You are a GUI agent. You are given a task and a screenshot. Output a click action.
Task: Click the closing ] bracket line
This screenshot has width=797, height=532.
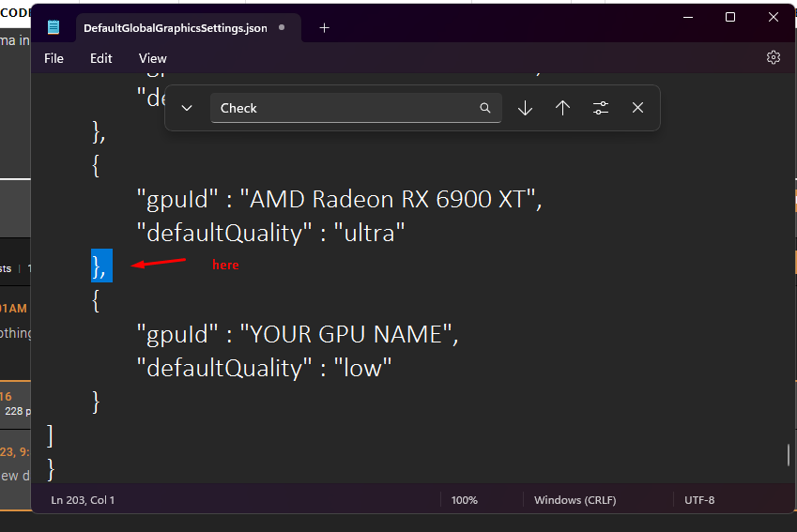pyautogui.click(x=50, y=436)
